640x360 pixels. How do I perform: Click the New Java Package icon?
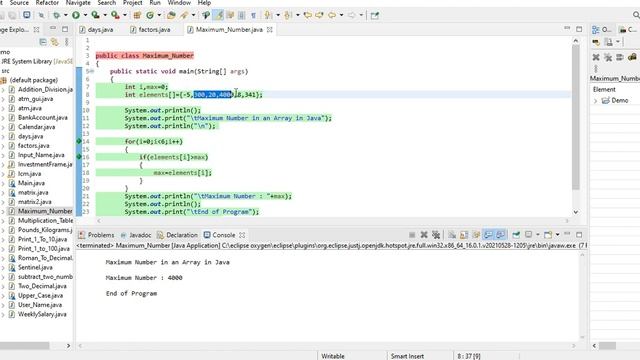pyautogui.click(x=137, y=16)
